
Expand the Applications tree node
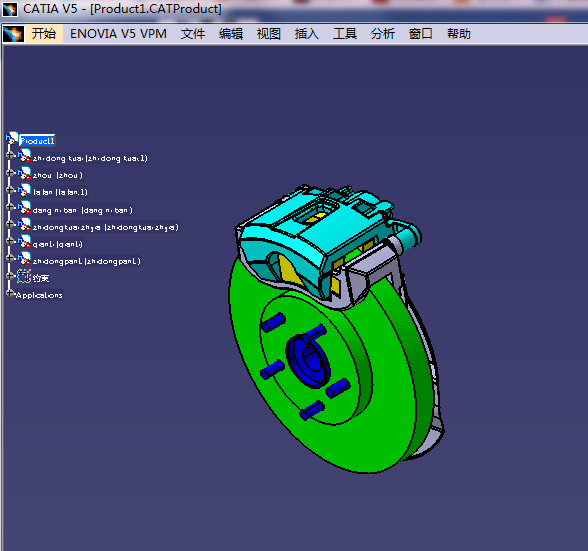pos(10,293)
